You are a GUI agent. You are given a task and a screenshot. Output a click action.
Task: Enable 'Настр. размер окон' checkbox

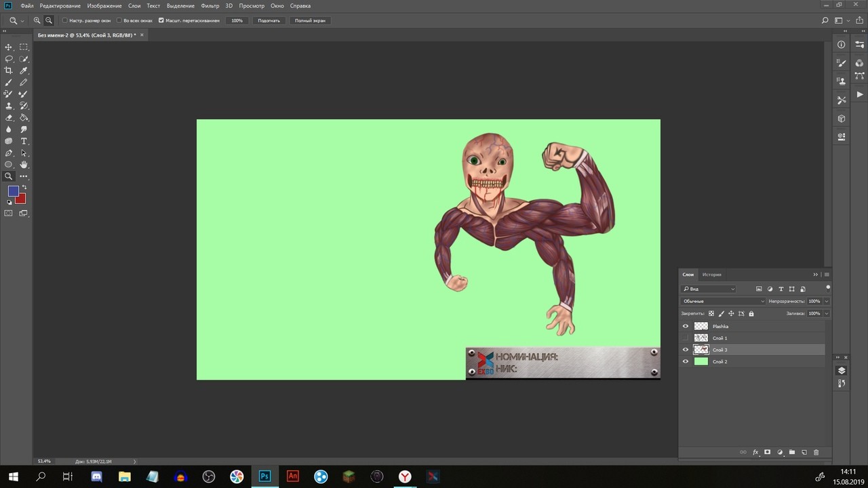65,20
